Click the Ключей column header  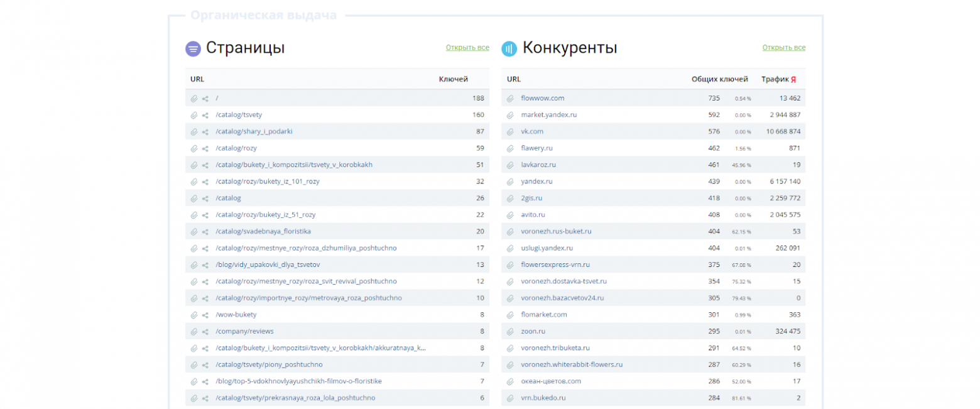point(453,80)
